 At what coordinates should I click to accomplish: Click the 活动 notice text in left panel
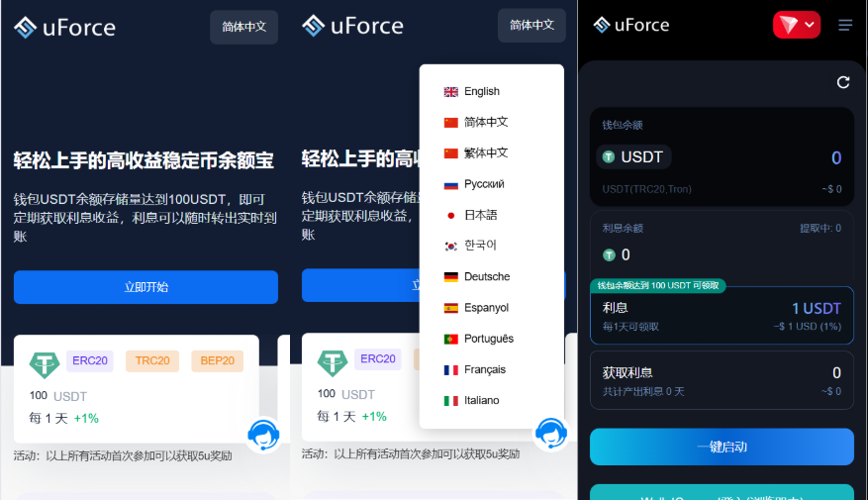coord(123,456)
